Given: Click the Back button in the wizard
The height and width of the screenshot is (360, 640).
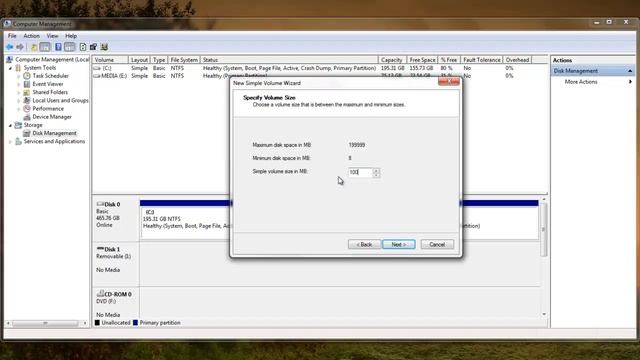Looking at the screenshot, I should click(364, 244).
